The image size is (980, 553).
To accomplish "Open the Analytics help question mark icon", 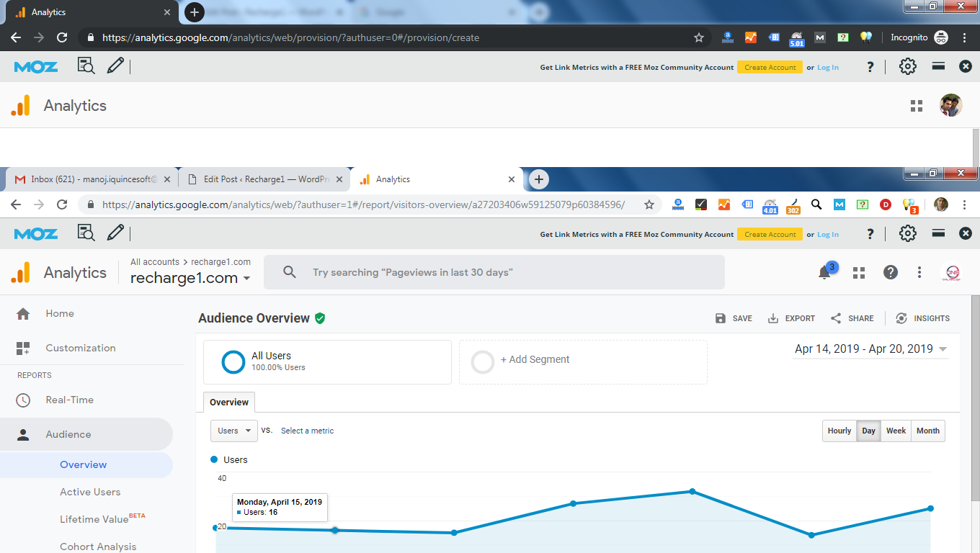I will pos(891,272).
